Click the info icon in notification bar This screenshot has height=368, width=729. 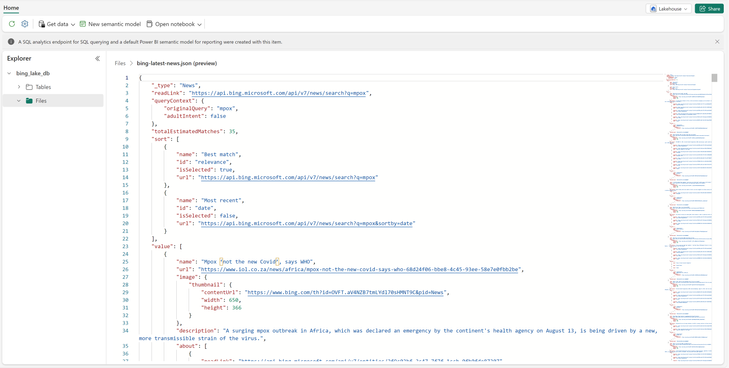11,42
